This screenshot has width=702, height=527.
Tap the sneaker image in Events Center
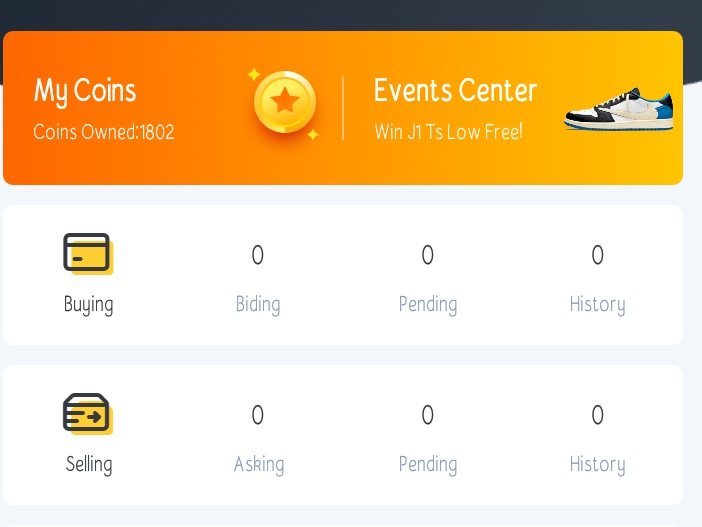619,109
